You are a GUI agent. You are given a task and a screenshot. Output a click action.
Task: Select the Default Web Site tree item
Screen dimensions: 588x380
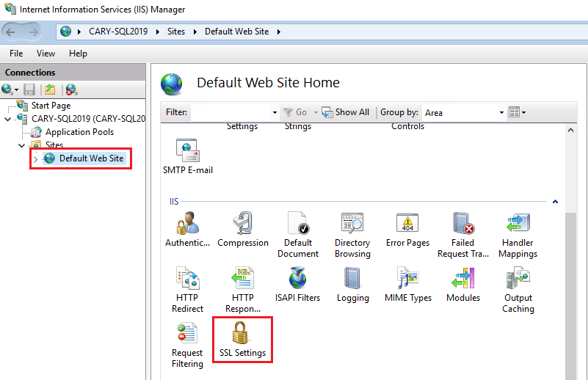click(x=92, y=158)
